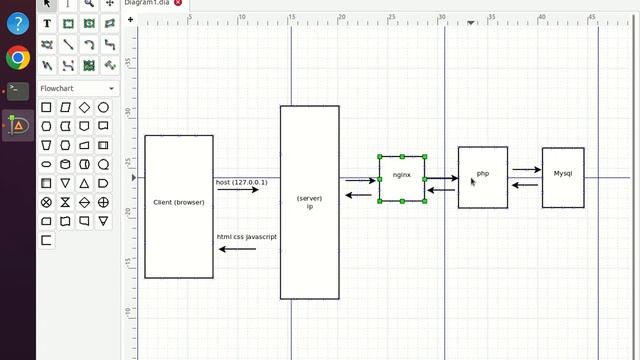Select the Polygon drawing tool
This screenshot has width=640, height=360.
[110, 24]
